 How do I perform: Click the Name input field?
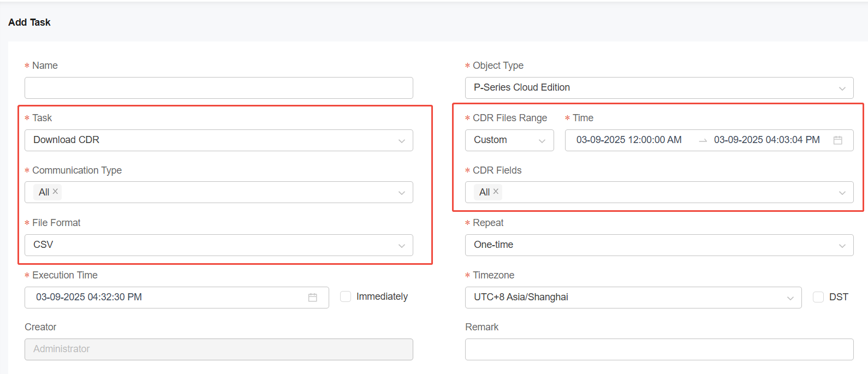tap(218, 88)
